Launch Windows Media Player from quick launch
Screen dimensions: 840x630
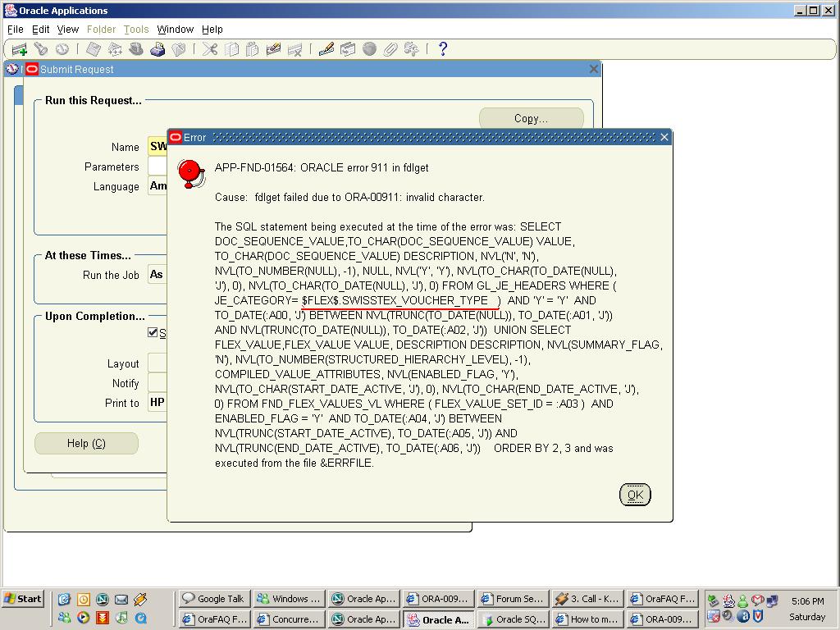[x=83, y=618]
